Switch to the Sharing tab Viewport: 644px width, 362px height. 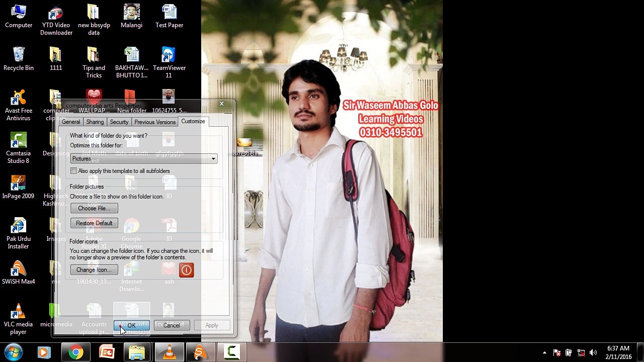click(95, 122)
